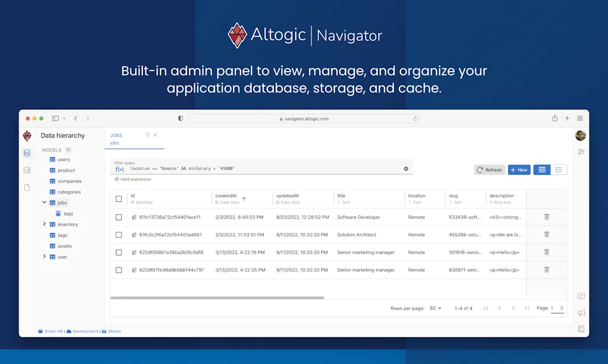Create a record with the New button
This screenshot has width=608, height=364.
tap(519, 169)
